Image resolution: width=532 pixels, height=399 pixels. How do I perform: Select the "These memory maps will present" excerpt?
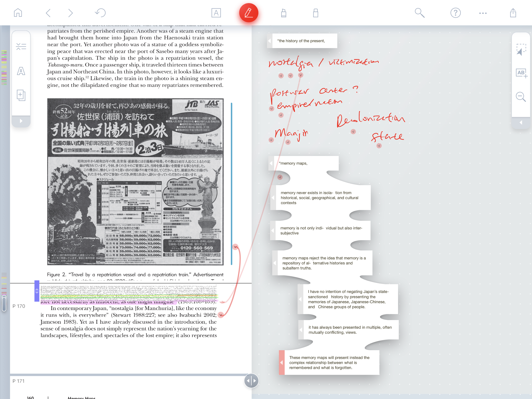point(329,362)
